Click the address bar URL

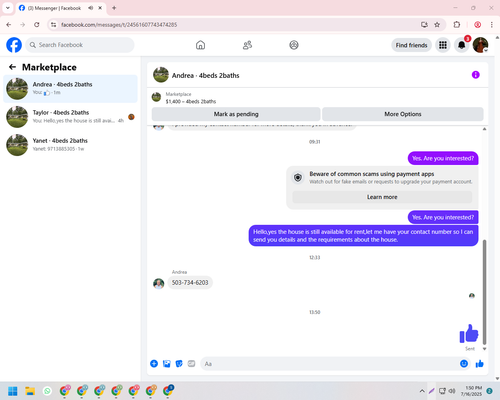coord(119,25)
